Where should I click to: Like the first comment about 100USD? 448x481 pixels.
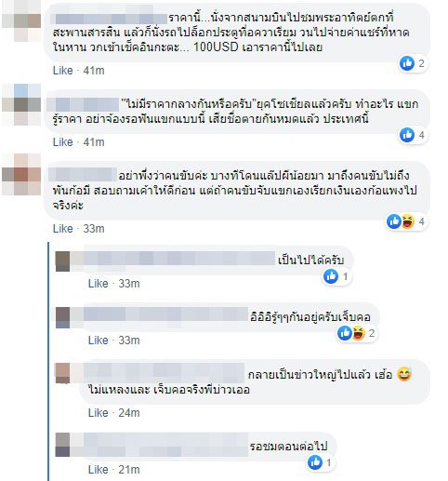pyautogui.click(x=63, y=71)
